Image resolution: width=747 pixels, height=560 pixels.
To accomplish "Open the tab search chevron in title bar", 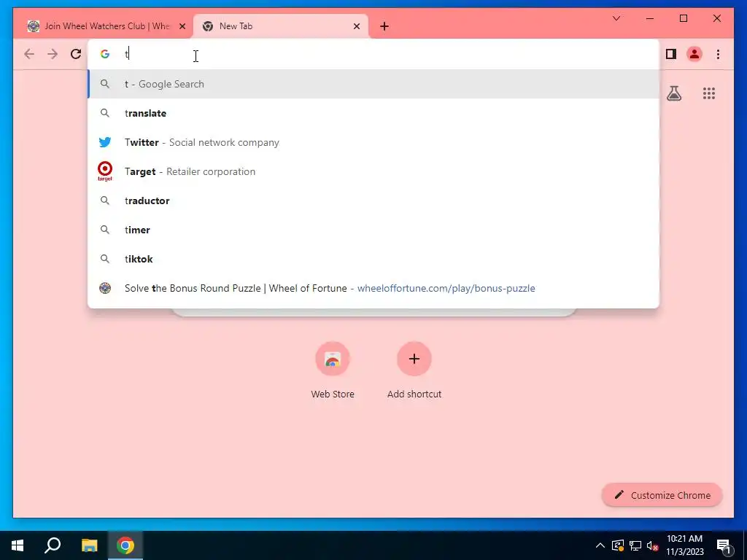I will click(x=616, y=18).
